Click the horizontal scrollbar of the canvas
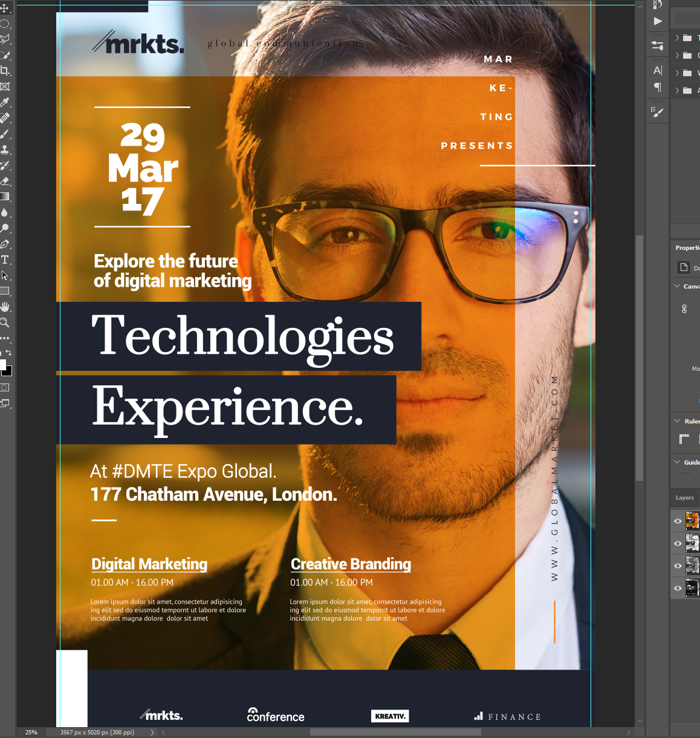Screen dimensions: 700x738 click(x=395, y=732)
